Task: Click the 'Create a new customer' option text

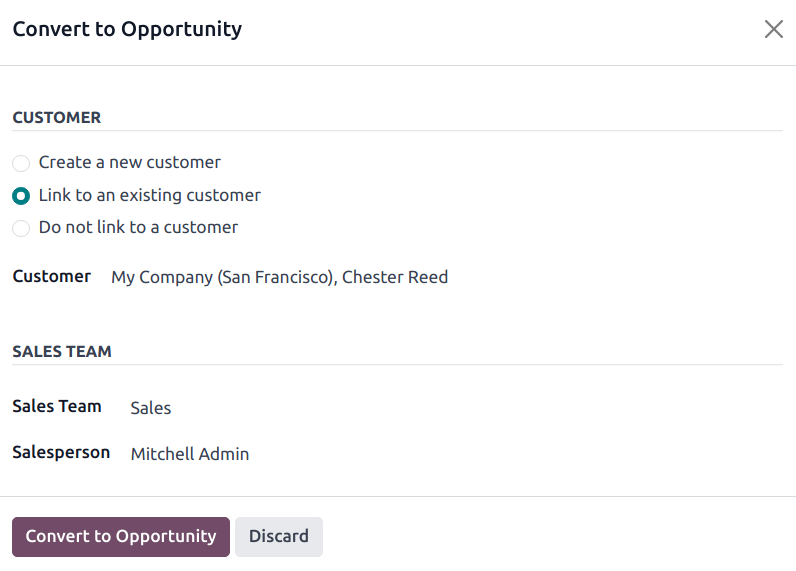Action: 130,162
